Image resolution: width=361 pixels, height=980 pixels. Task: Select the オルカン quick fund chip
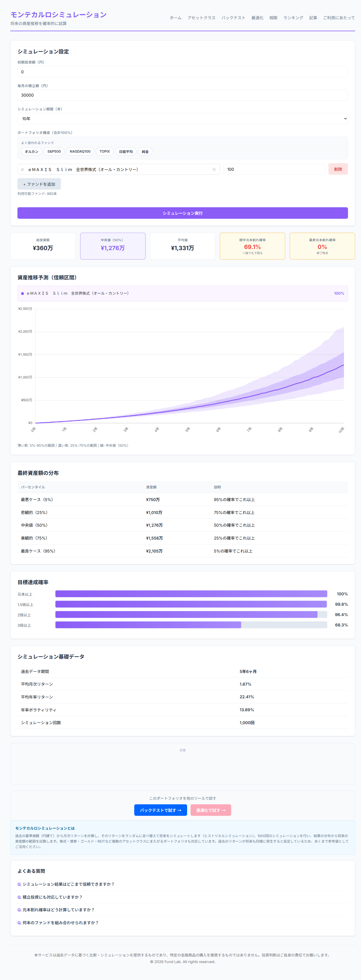pyautogui.click(x=32, y=151)
